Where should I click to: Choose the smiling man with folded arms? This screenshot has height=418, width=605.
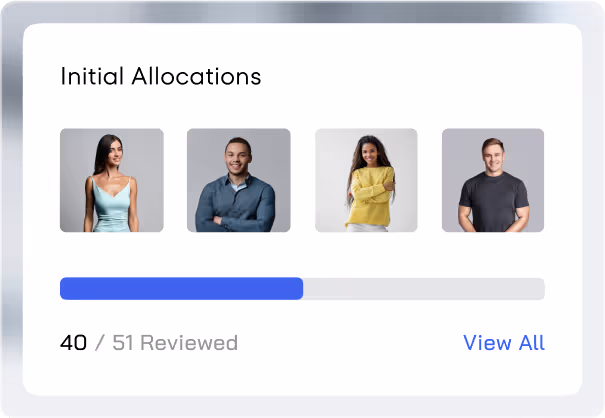click(239, 180)
